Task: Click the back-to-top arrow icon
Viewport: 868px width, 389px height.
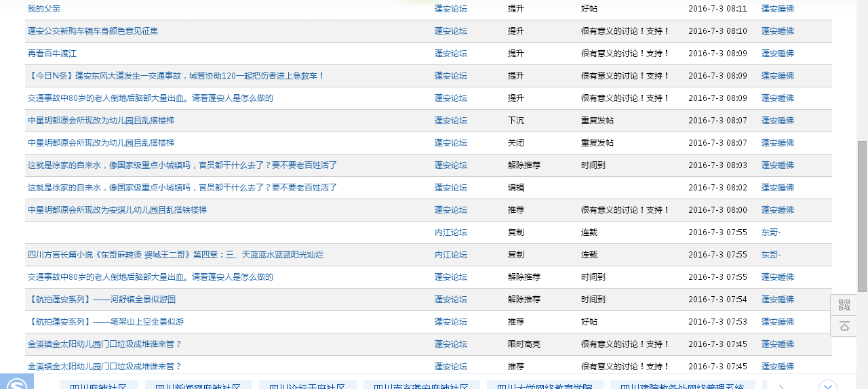Action: coord(844,327)
